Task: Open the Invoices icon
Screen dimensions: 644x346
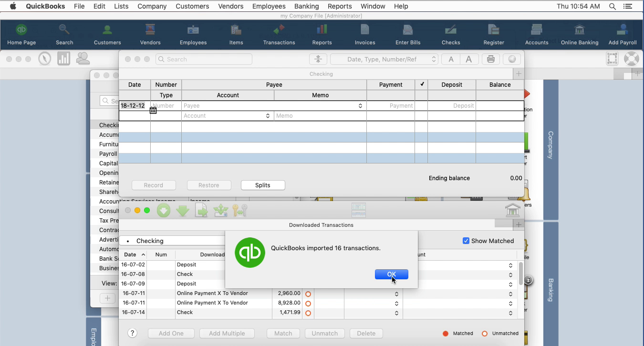Action: [365, 34]
